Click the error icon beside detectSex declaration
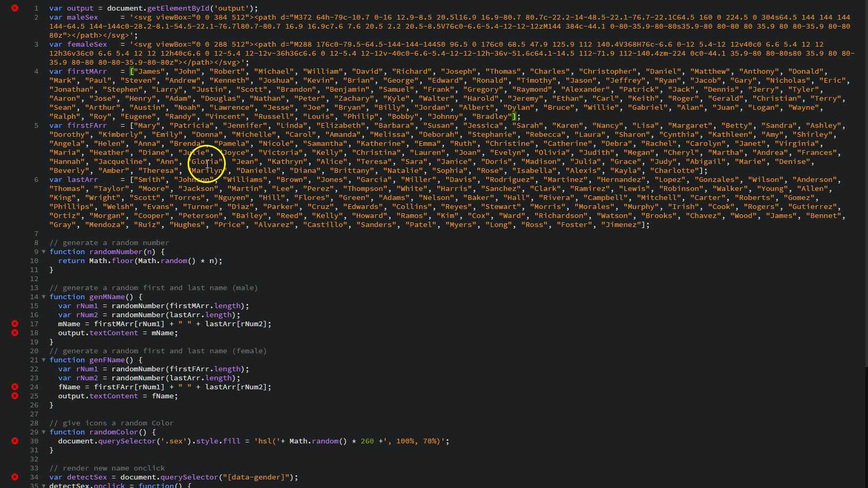The height and width of the screenshot is (488, 868). click(15, 477)
